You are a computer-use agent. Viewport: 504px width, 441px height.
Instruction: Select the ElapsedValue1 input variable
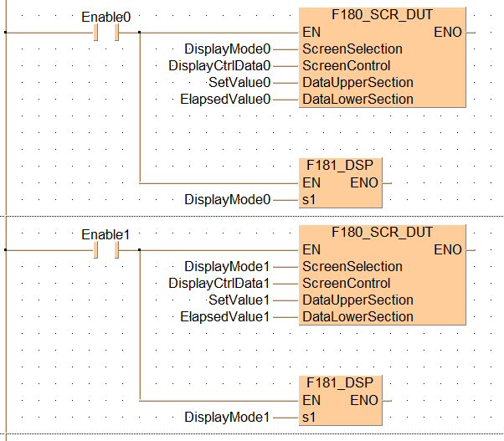[x=226, y=316]
